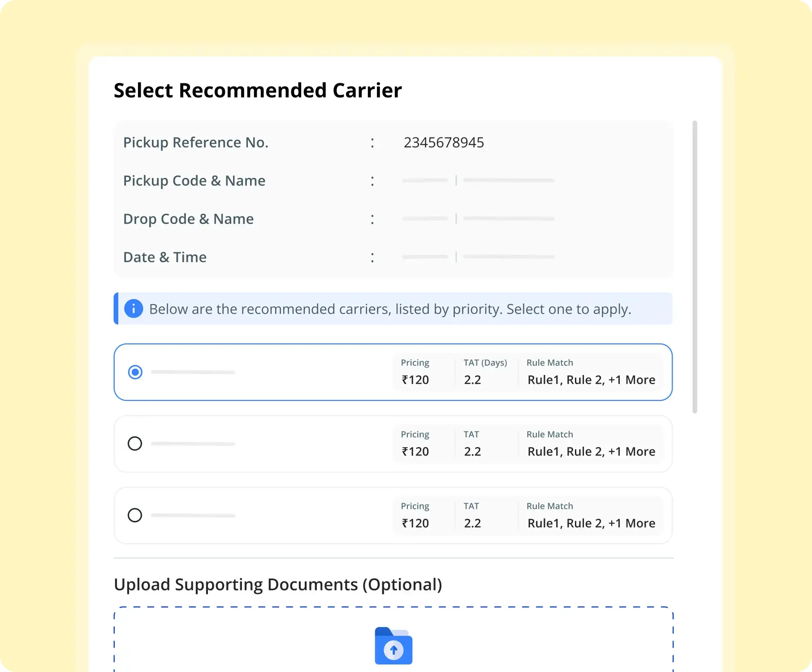Click the folder upload icon
This screenshot has height=672, width=812.
tap(393, 646)
